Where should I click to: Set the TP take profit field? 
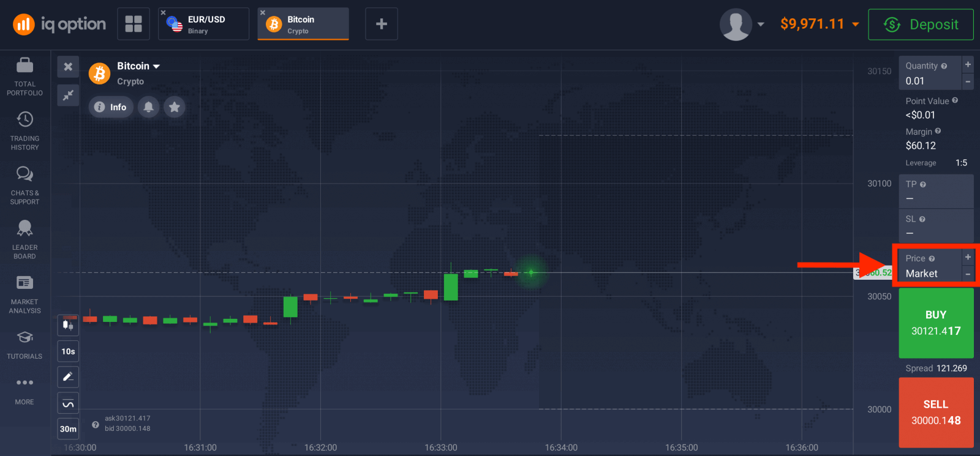(936, 192)
